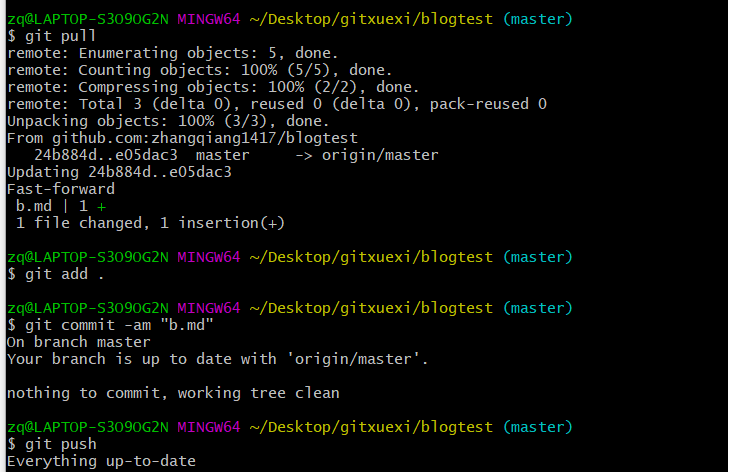
Task: Click 'Unpacking objects: 100% (3/3)' line
Action: [168, 121]
